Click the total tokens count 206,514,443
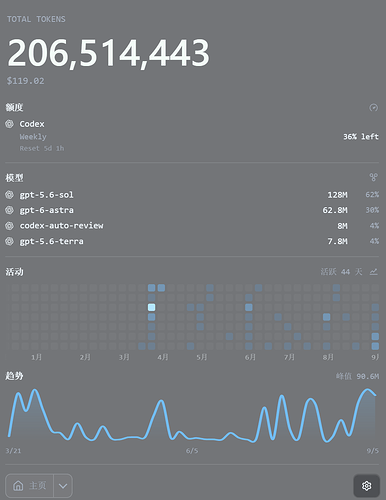 [x=108, y=53]
